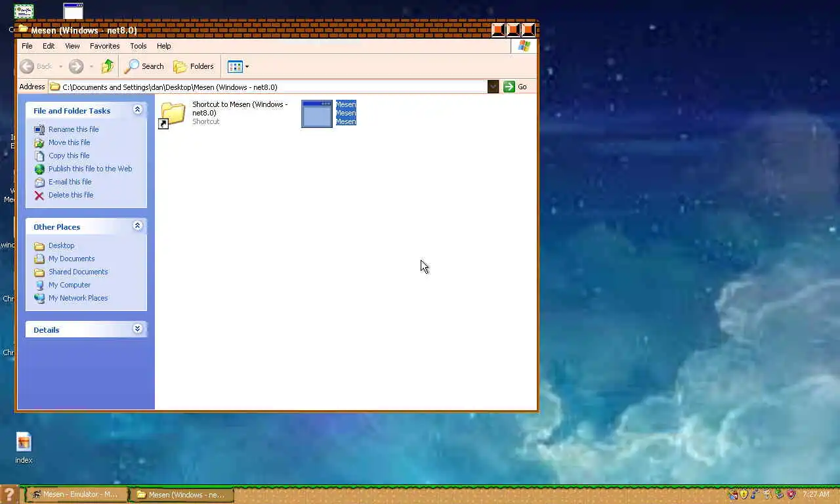Click Move this file
This screenshot has width=840, height=504.
coord(69,142)
